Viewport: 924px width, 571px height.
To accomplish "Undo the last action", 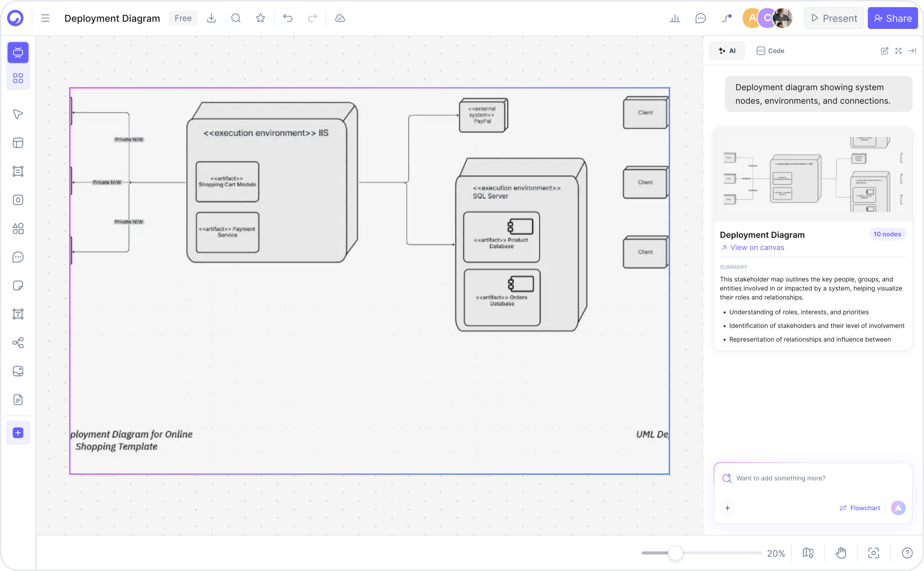I will coord(287,18).
